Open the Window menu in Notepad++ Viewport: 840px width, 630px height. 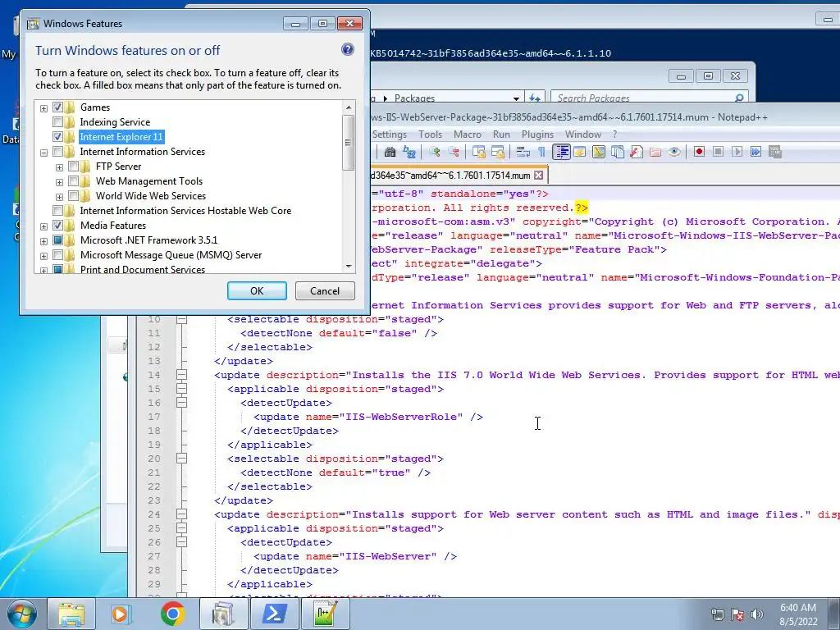583,135
